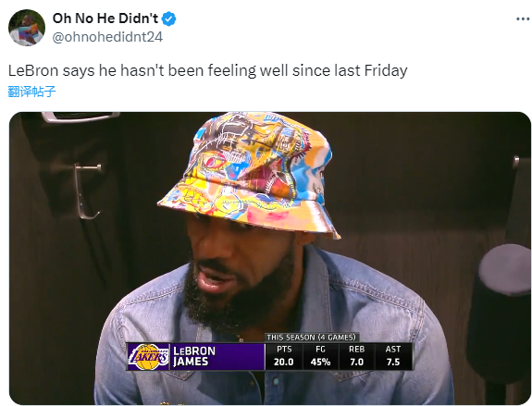Open the @ohnohedidnt24 handle link

coord(107,37)
